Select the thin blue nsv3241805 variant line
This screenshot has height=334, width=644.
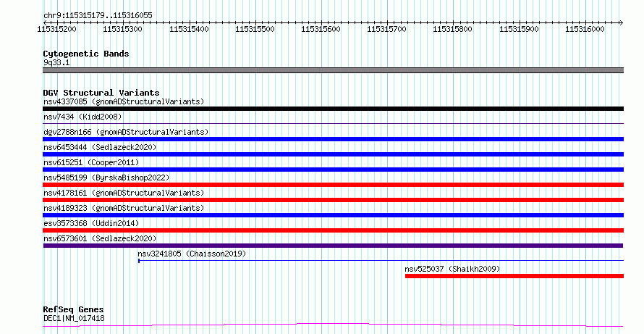(x=381, y=260)
